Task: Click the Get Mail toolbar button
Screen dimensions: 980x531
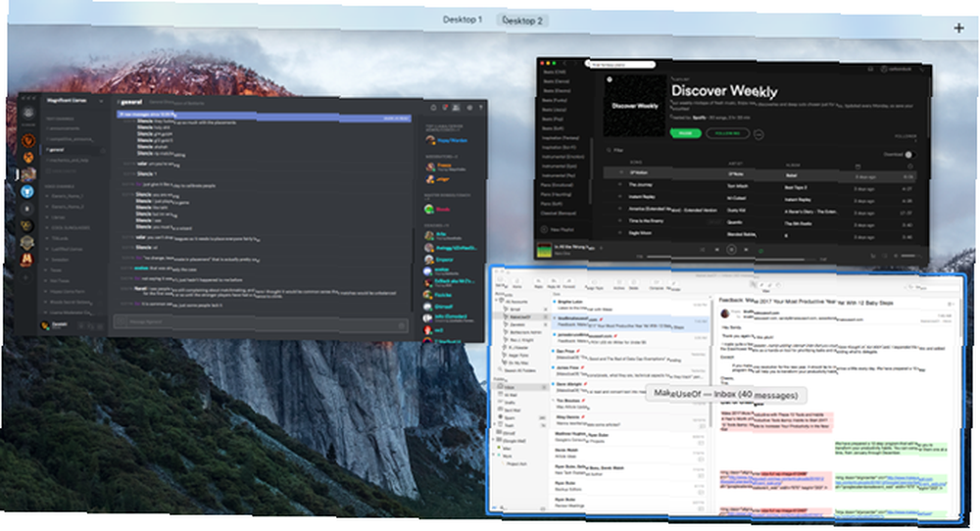Action: tap(501, 282)
